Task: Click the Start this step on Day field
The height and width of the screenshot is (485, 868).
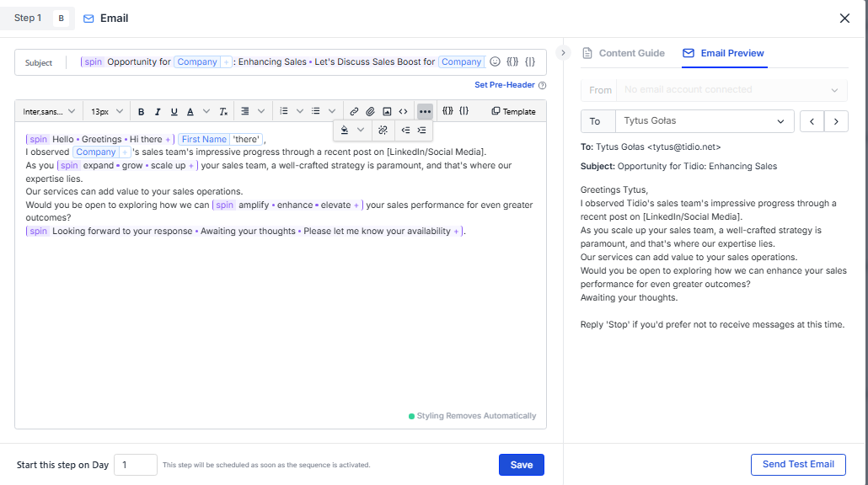Action: point(136,465)
